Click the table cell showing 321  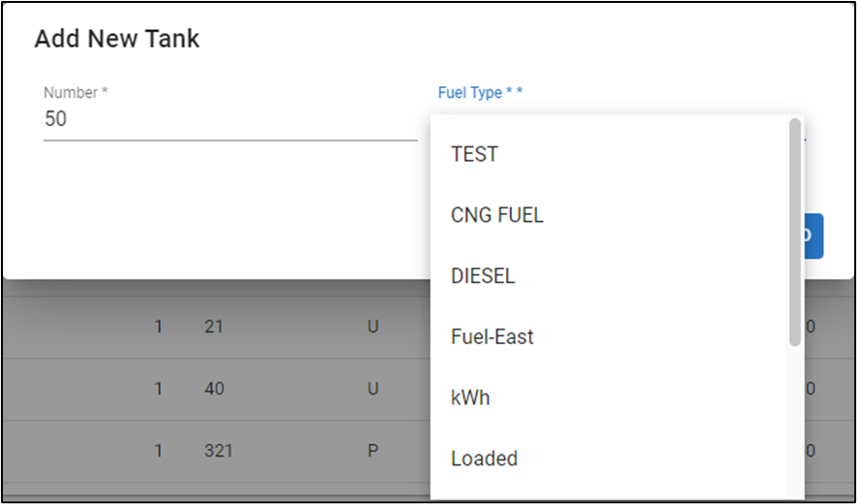tap(218, 451)
